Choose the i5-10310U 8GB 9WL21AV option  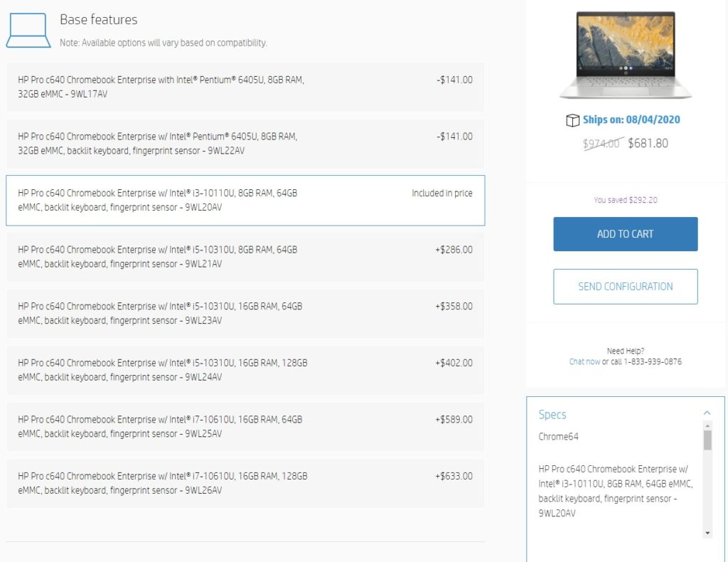click(245, 257)
